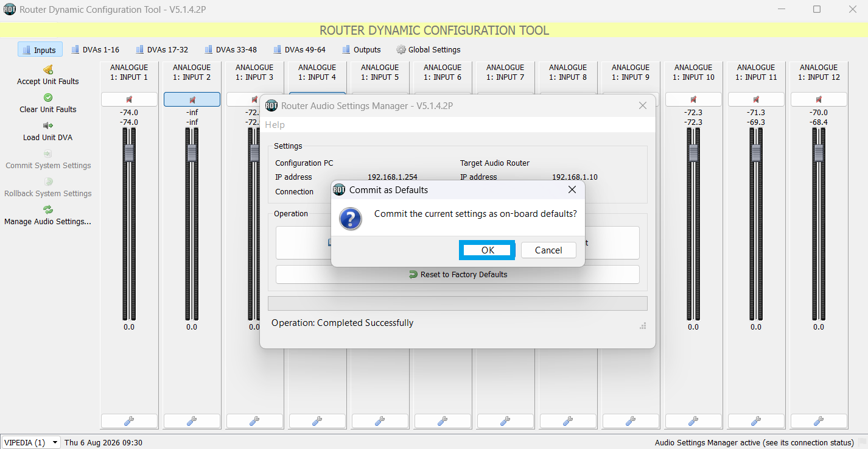868x449 pixels.
Task: Open Help menu in Audio Settings Manager
Action: click(x=275, y=124)
